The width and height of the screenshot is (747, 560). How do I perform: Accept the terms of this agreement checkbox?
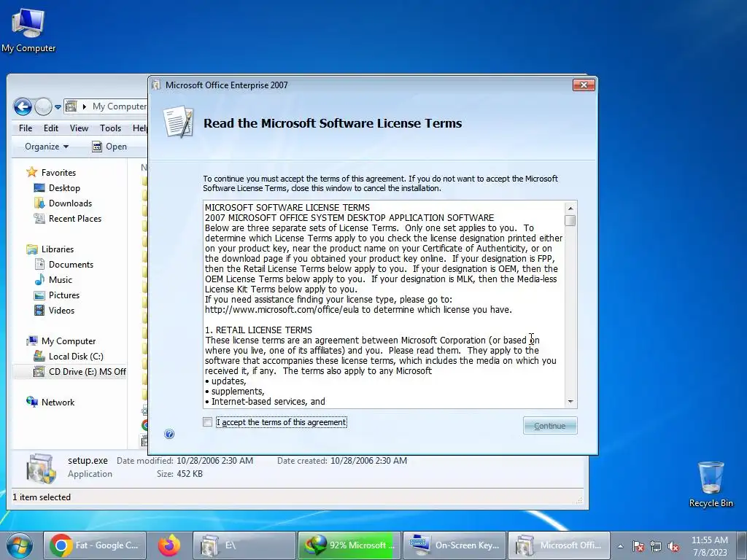pyautogui.click(x=207, y=422)
